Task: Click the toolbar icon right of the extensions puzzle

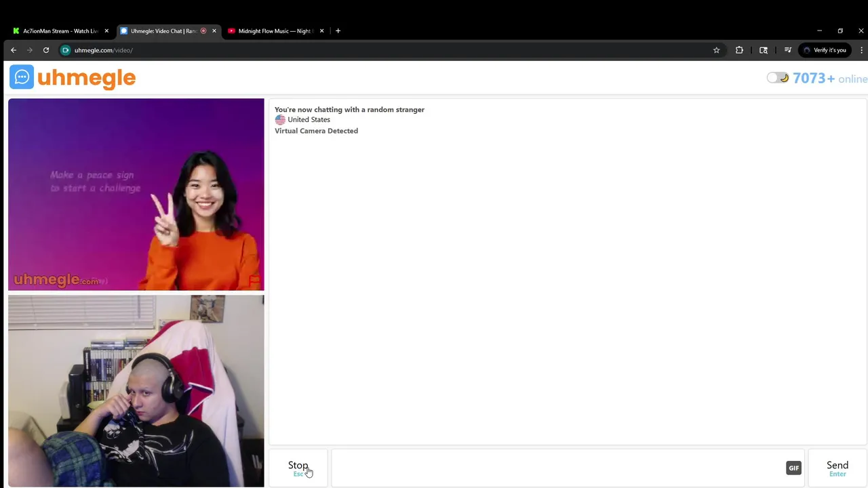Action: point(764,50)
